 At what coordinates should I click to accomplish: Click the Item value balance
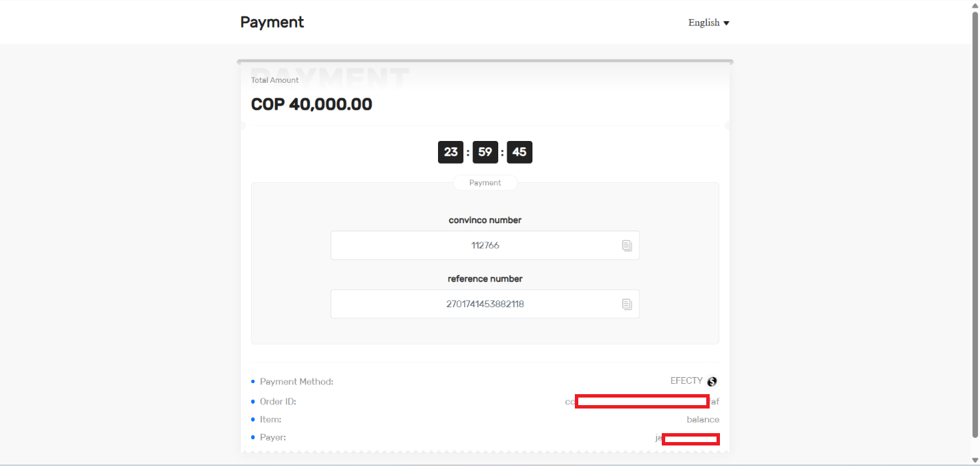[x=703, y=419]
